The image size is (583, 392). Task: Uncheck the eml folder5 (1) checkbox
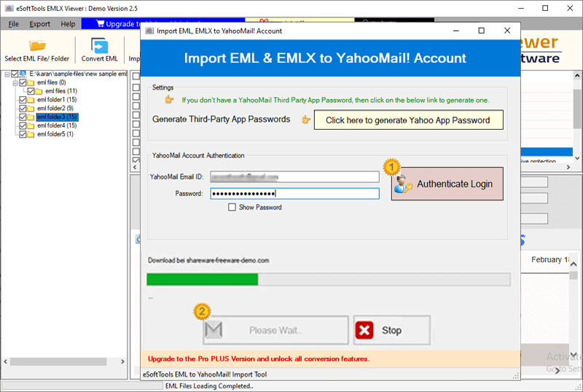click(23, 134)
